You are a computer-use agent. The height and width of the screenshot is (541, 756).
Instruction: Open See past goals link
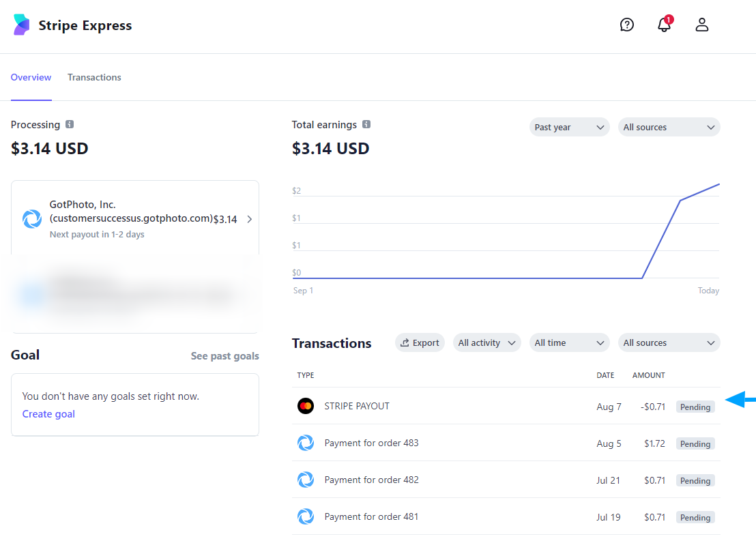pos(224,356)
